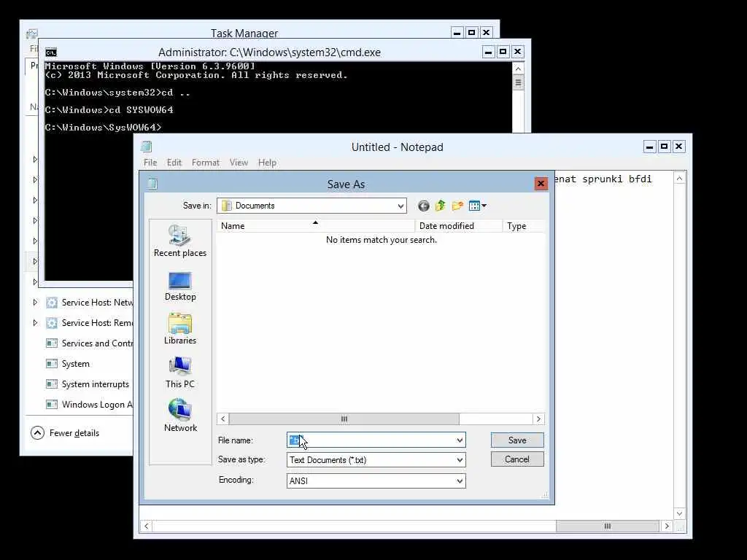Click cmd window scroll up arrow
Image resolution: width=747 pixels, height=560 pixels.
coord(518,69)
